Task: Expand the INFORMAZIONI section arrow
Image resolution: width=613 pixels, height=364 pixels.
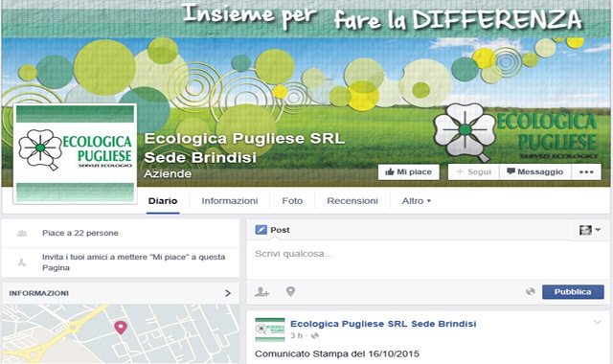Action: 228,293
